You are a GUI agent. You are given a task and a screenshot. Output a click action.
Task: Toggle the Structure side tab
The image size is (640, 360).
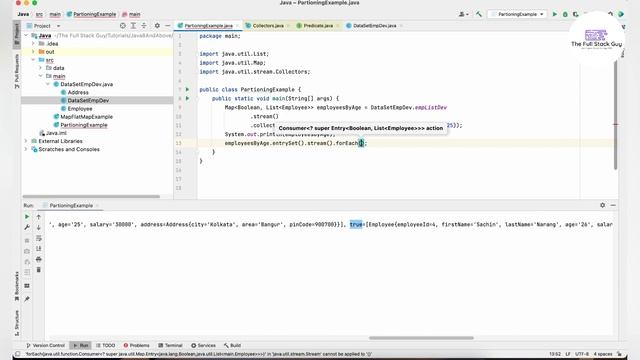point(17,323)
